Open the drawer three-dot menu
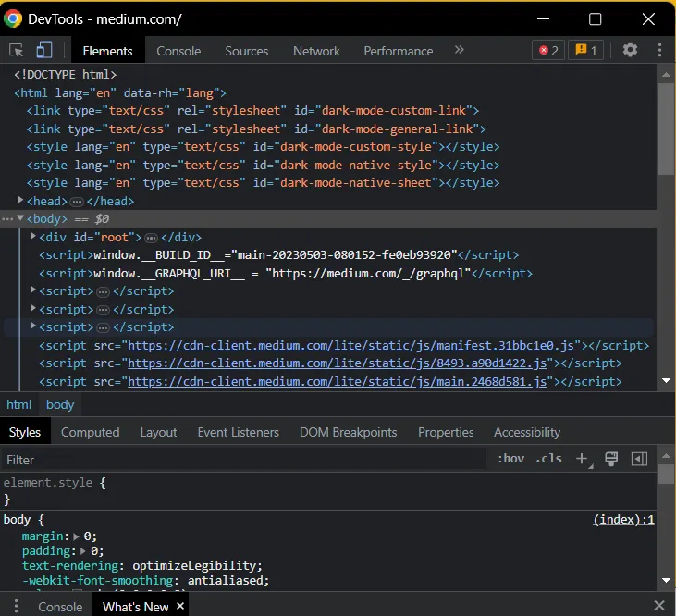The height and width of the screenshot is (616, 676). click(x=16, y=606)
